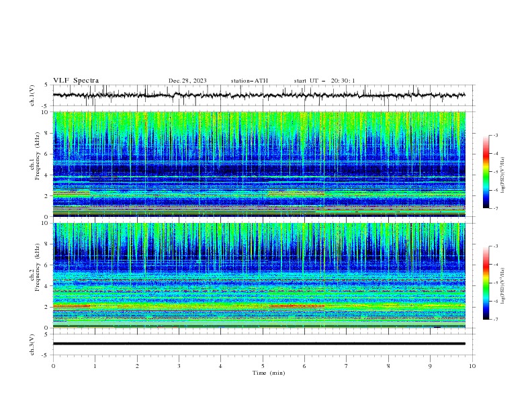Click time axis tick label "8" at the bottom
532x411 pixels.
[388, 366]
